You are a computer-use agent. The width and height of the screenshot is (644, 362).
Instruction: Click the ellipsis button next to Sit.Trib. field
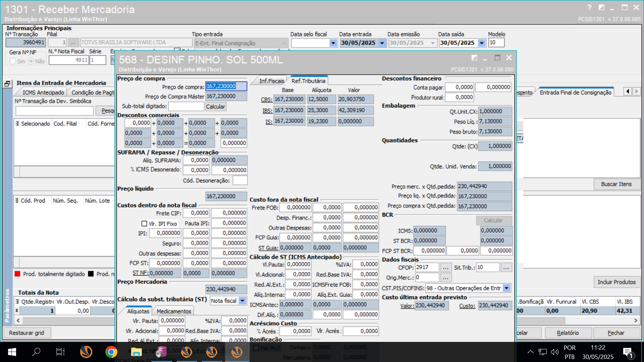click(506, 267)
